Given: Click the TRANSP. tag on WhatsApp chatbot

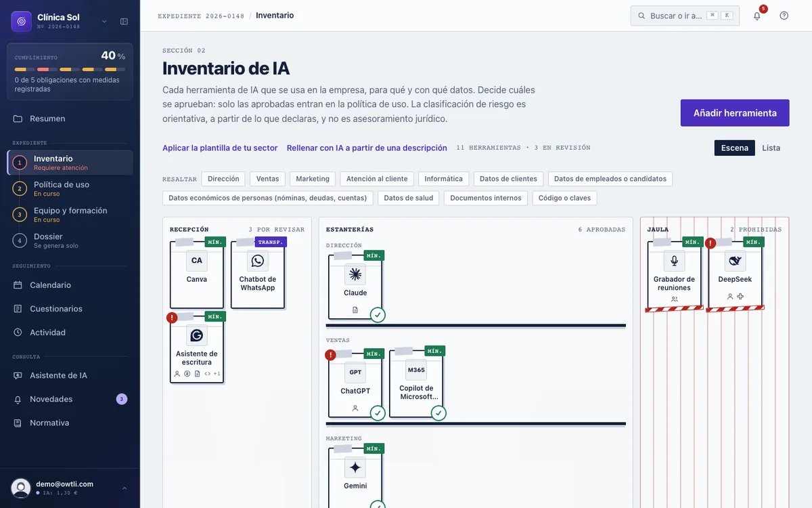Looking at the screenshot, I should (x=271, y=242).
